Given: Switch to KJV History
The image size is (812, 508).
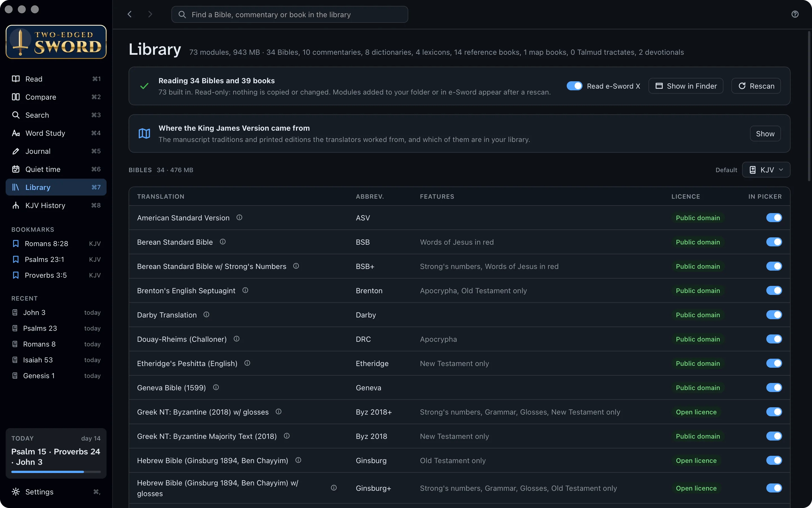Looking at the screenshot, I should (56, 205).
